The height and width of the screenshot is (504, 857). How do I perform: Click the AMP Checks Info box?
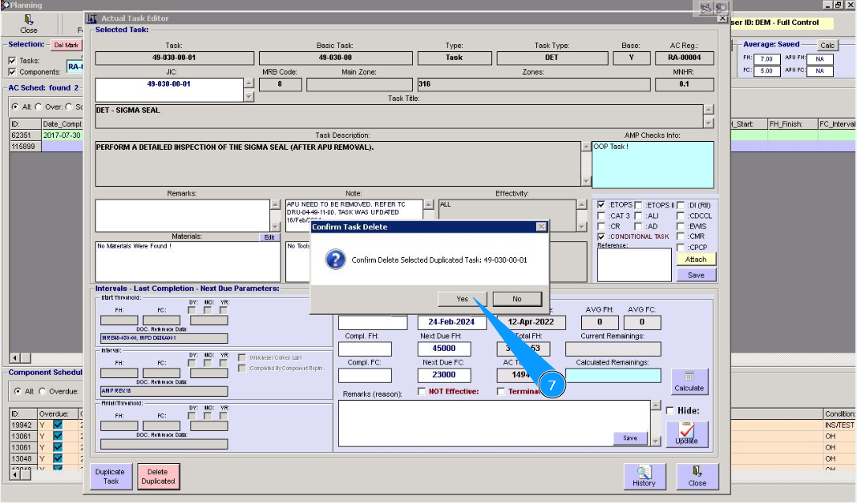pyautogui.click(x=653, y=165)
